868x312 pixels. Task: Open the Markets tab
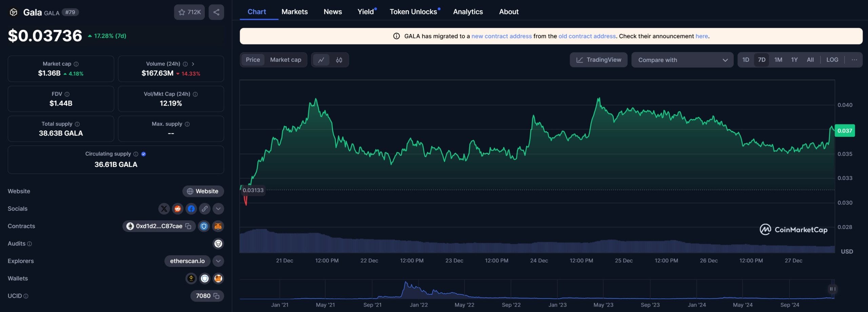tap(295, 12)
